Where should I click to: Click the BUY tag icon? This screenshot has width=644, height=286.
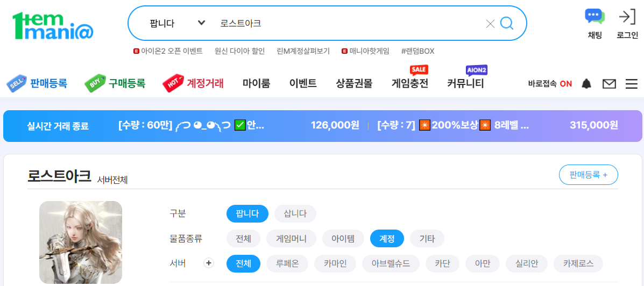click(95, 84)
